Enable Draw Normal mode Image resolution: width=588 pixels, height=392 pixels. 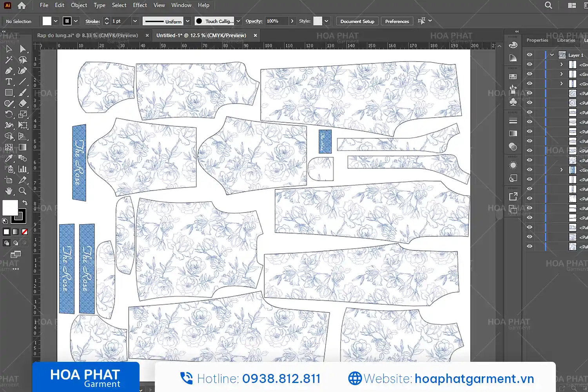point(6,243)
